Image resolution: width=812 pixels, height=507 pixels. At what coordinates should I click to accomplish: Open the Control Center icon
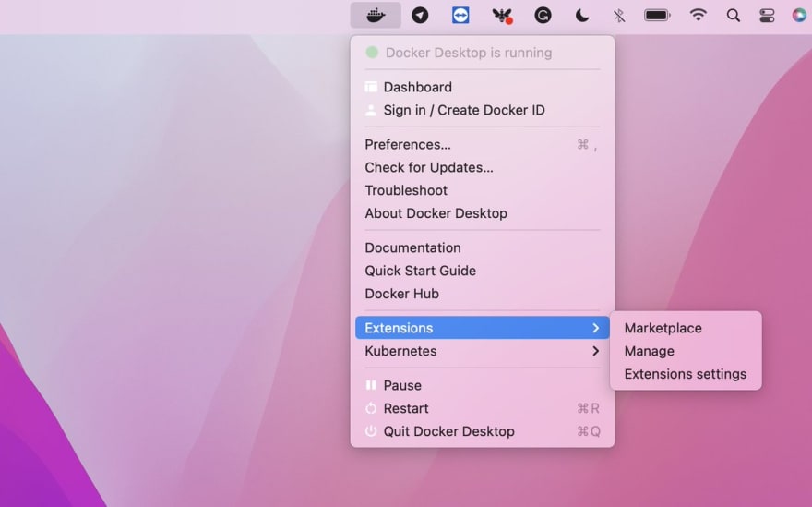[767, 16]
